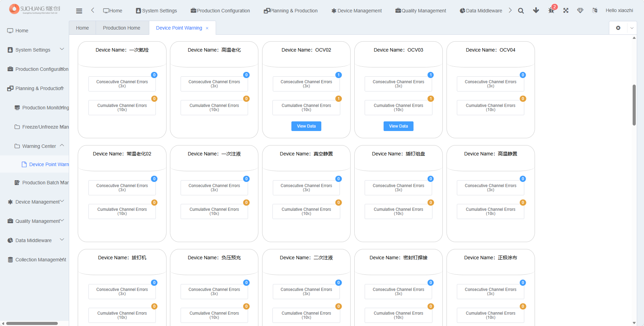The width and height of the screenshot is (644, 326).
Task: Click Cumulative Channel Errors on 高温老化 card
Action: click(x=214, y=108)
